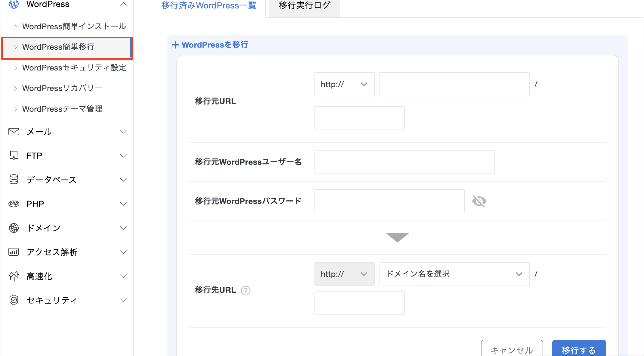
Task: Open WordPressテーマ管理 menu item
Action: coord(62,109)
